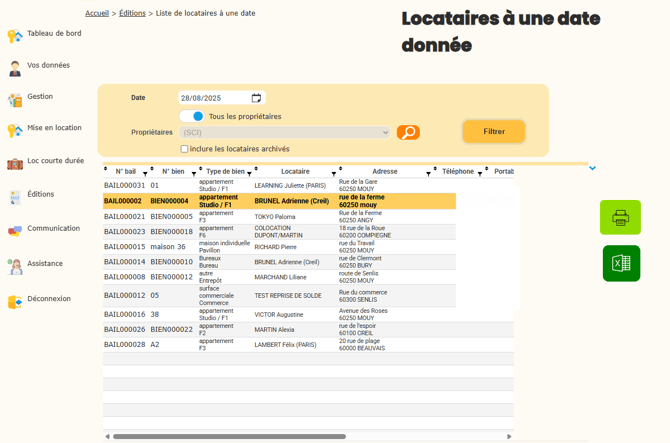Click the Gestion sidebar icon
Viewport: 670px width, 443px height.
tap(15, 100)
